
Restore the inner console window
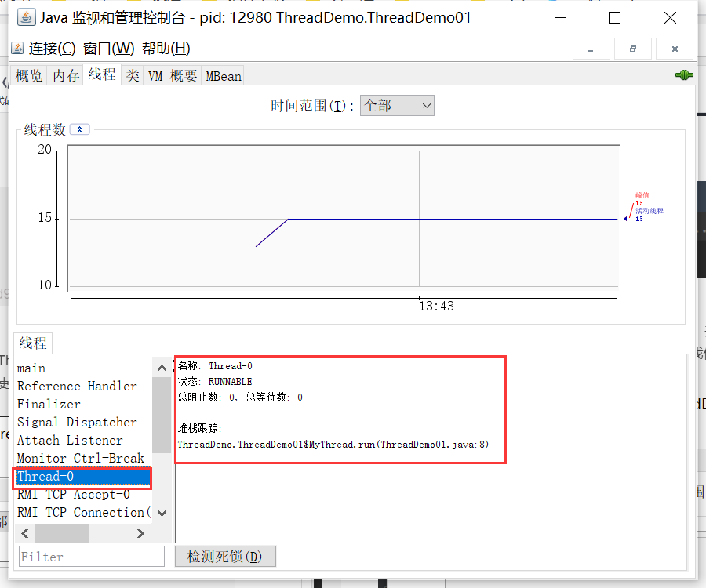click(632, 49)
